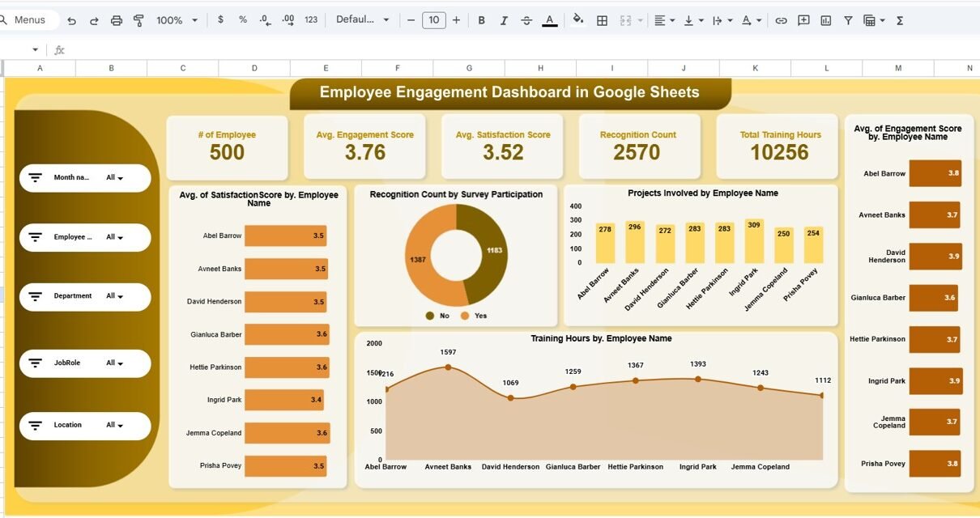Click Format as currency button
980x518 pixels.
(220, 20)
